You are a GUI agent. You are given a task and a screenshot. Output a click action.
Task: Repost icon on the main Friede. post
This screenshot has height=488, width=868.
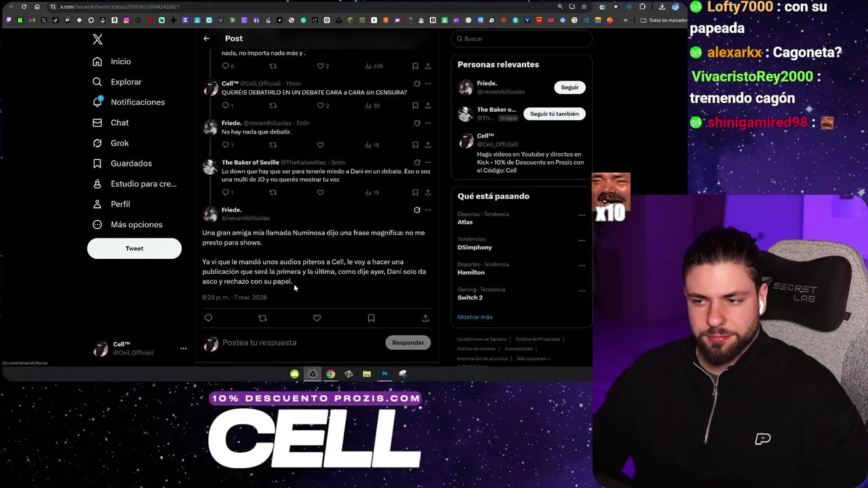[x=262, y=318]
